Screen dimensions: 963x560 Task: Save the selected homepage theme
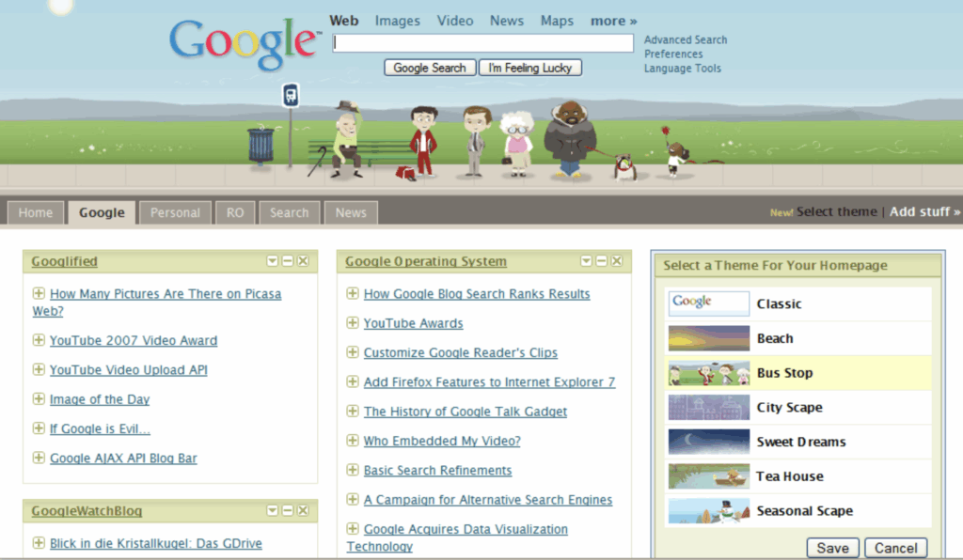pos(832,547)
